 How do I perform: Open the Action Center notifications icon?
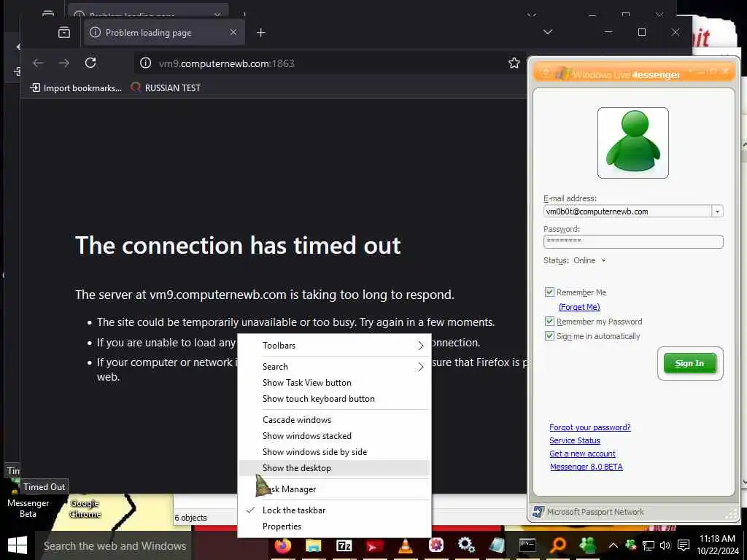point(683,545)
